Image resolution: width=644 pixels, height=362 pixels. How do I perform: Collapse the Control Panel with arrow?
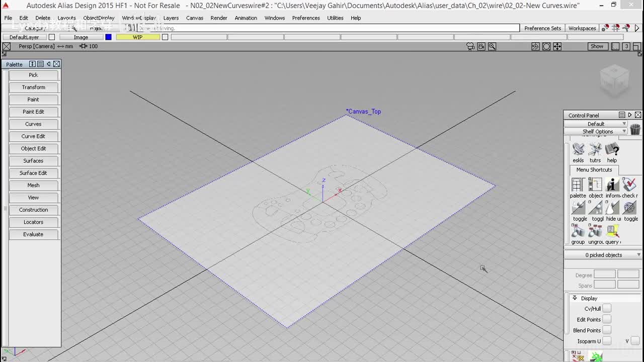point(630,115)
